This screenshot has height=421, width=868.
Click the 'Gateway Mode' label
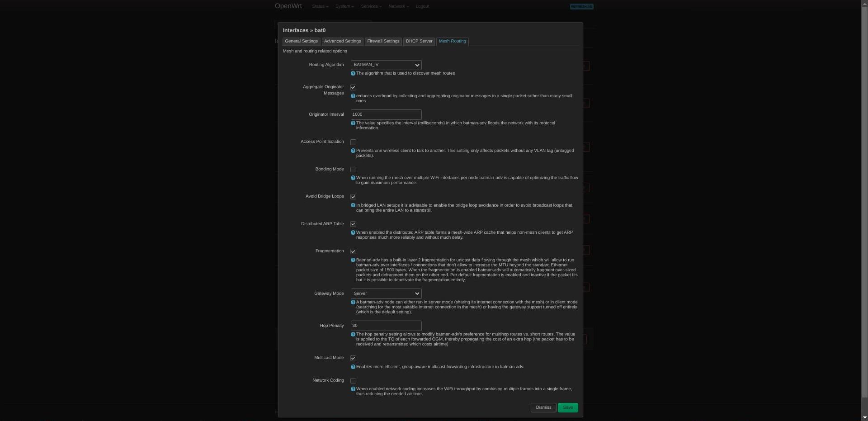[329, 293]
